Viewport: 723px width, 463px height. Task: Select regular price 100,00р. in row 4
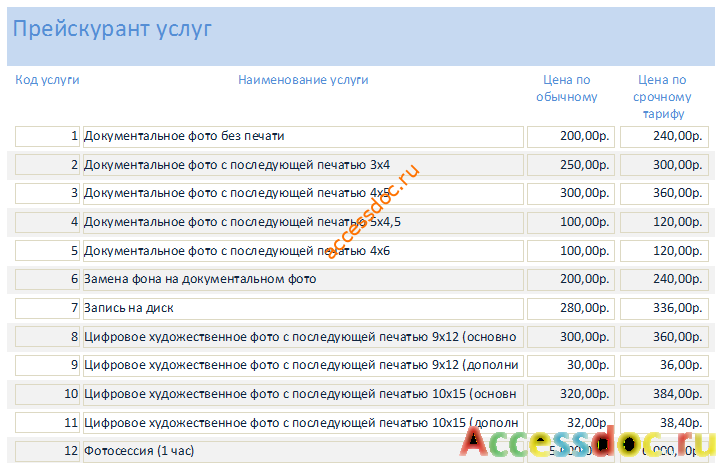[x=571, y=222]
